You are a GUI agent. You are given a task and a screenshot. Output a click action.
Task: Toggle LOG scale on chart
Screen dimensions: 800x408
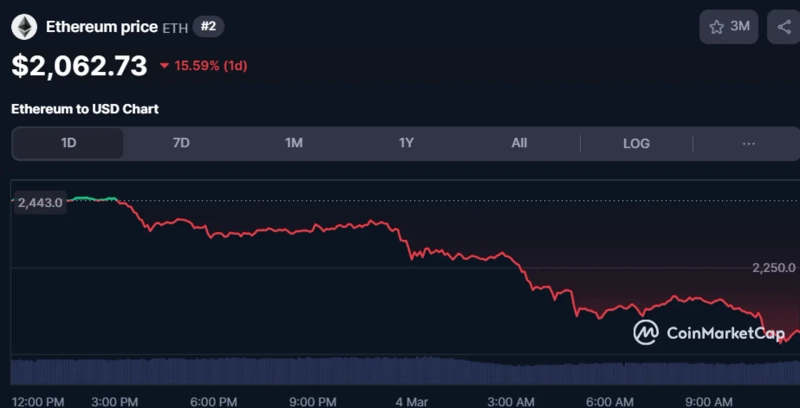[x=636, y=143]
